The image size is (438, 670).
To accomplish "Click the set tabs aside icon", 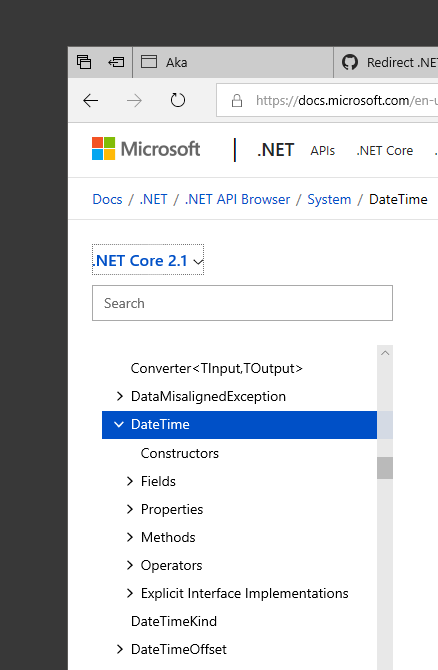I will pos(116,62).
